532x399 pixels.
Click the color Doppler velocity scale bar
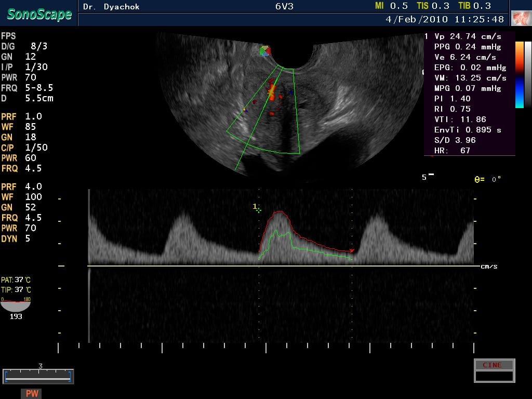click(519, 74)
